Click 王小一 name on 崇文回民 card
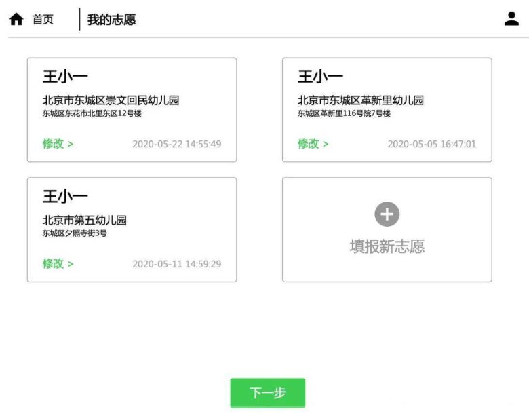 click(65, 76)
